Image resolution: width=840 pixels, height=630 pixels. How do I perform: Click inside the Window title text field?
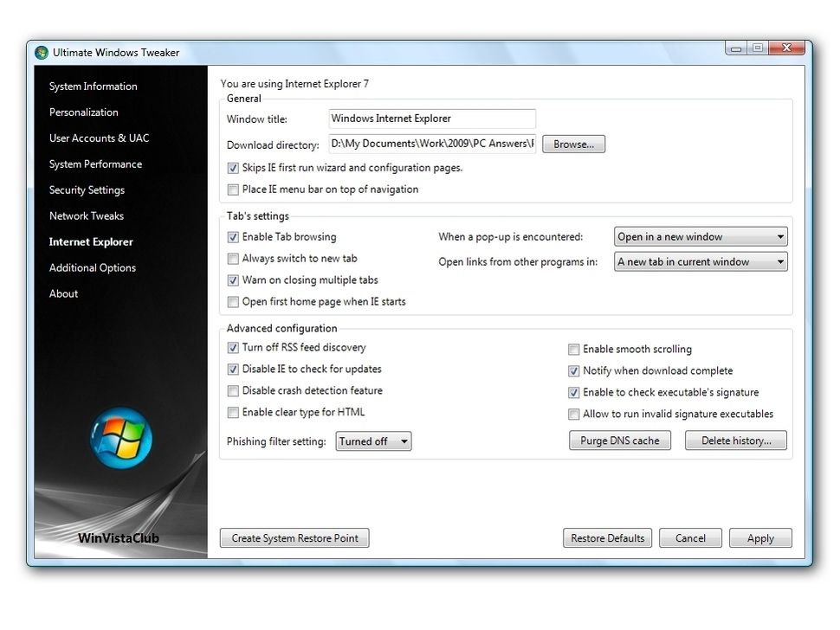[x=431, y=119]
